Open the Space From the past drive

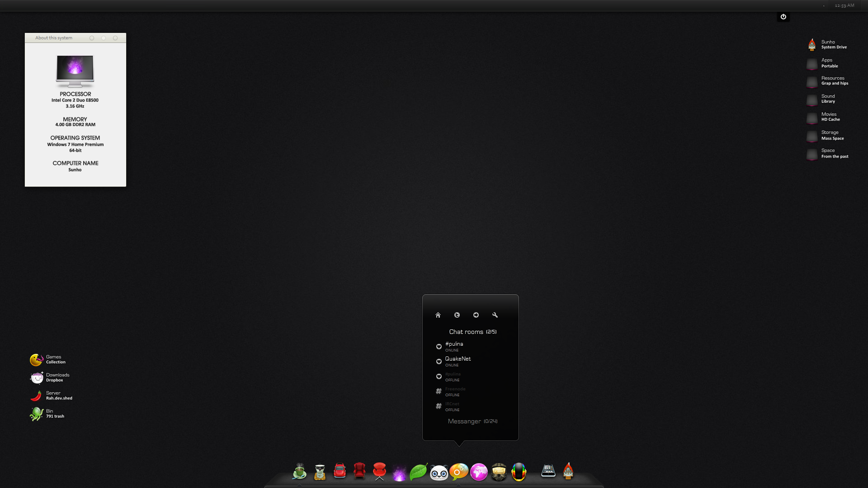click(812, 154)
